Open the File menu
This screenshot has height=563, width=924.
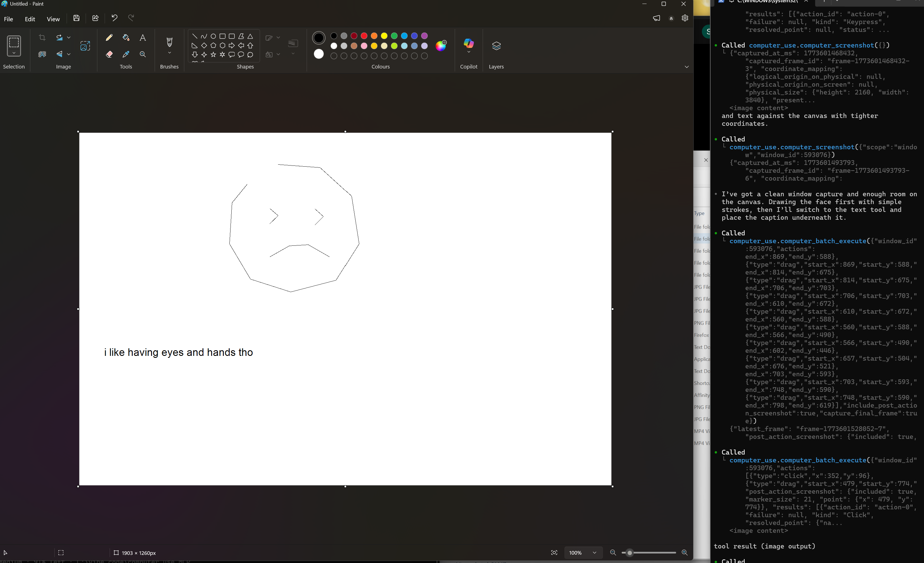coord(8,19)
